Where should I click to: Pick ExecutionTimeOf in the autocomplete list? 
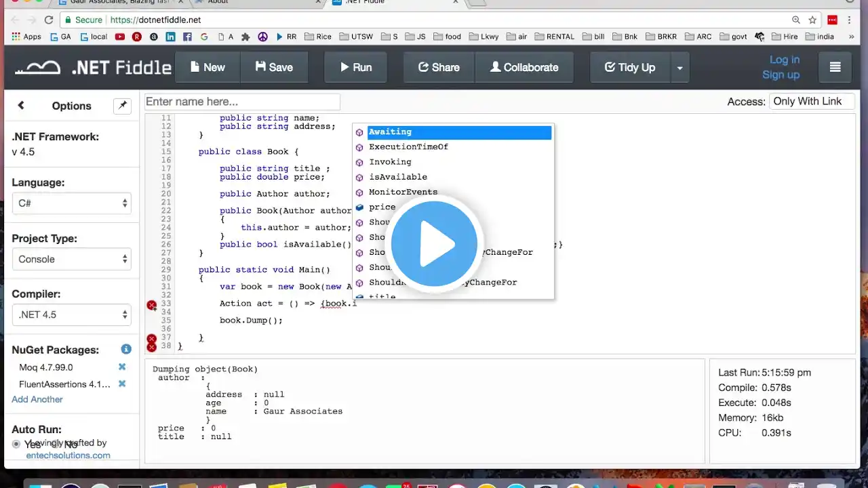tap(408, 146)
